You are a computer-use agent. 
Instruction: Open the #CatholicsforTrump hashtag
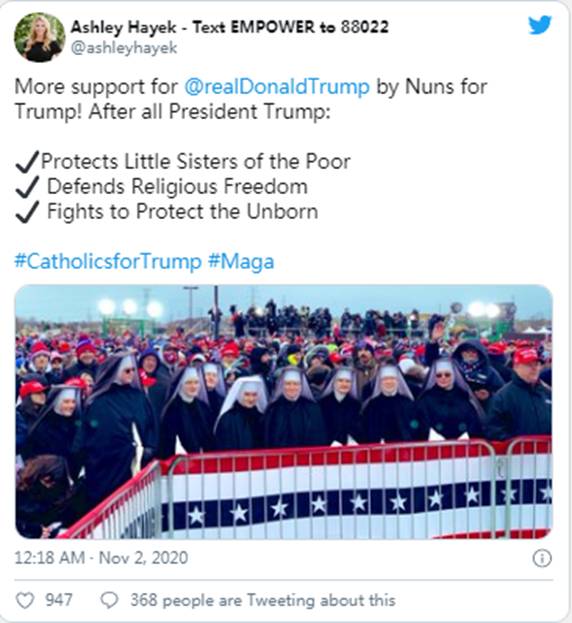[x=108, y=261]
